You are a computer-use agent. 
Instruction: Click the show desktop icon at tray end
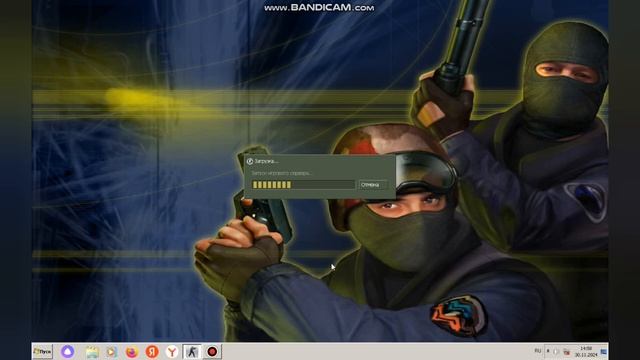click(x=604, y=351)
